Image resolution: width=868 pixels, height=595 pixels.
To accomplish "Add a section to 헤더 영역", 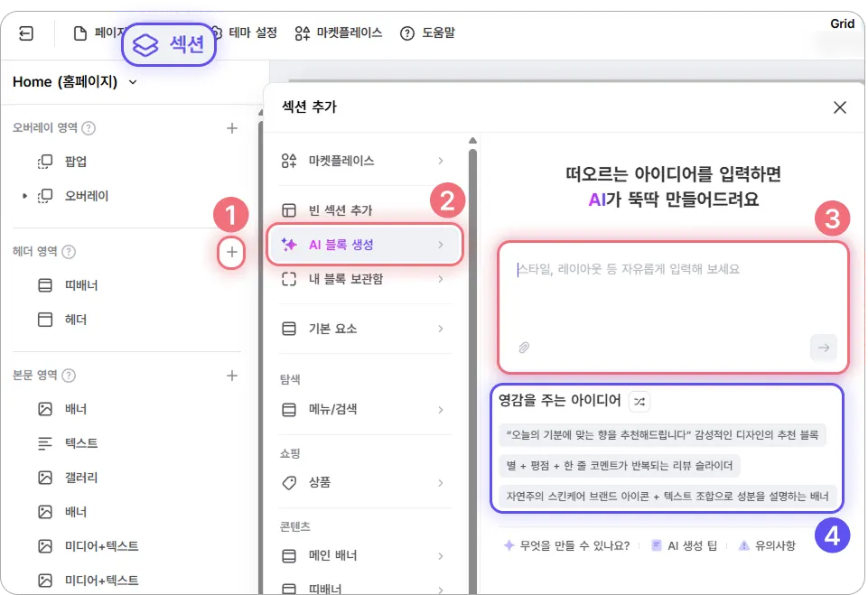I will 232,252.
